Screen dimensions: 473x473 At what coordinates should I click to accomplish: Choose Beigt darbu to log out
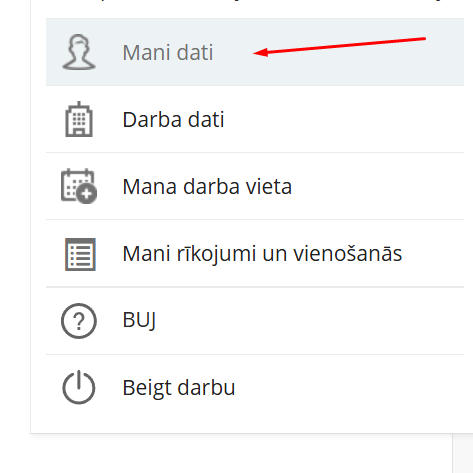(255, 388)
